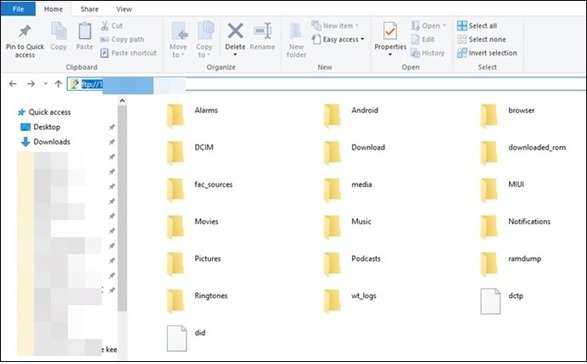
Task: Click the Rename icon
Action: pyautogui.click(x=262, y=31)
